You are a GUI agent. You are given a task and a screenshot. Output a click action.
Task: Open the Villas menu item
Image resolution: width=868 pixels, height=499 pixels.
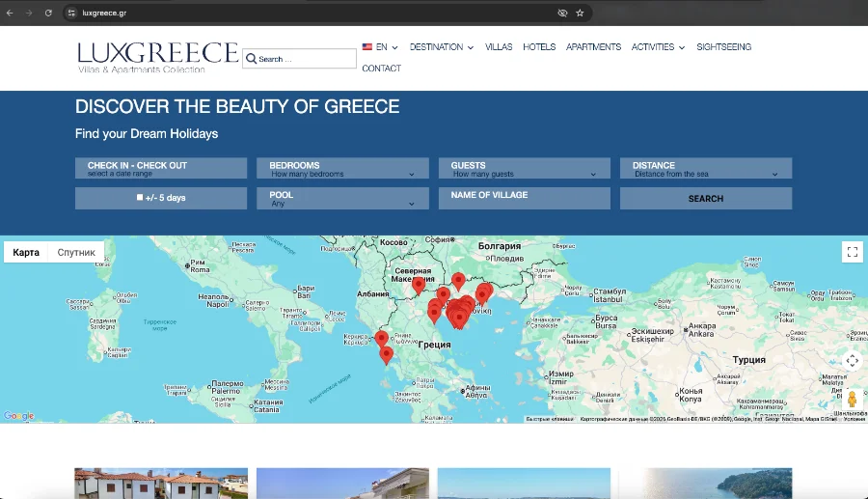click(x=499, y=47)
